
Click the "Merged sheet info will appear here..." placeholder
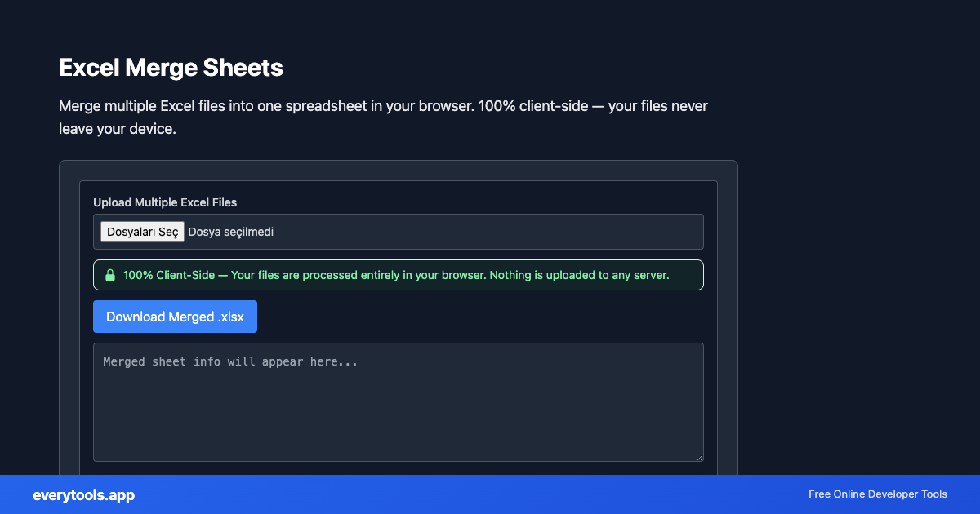230,361
